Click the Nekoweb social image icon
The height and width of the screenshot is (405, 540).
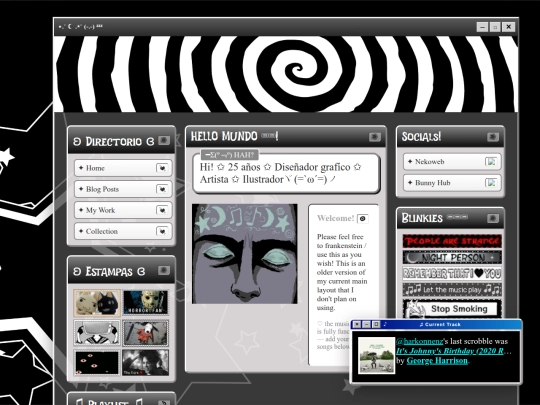tap(491, 162)
